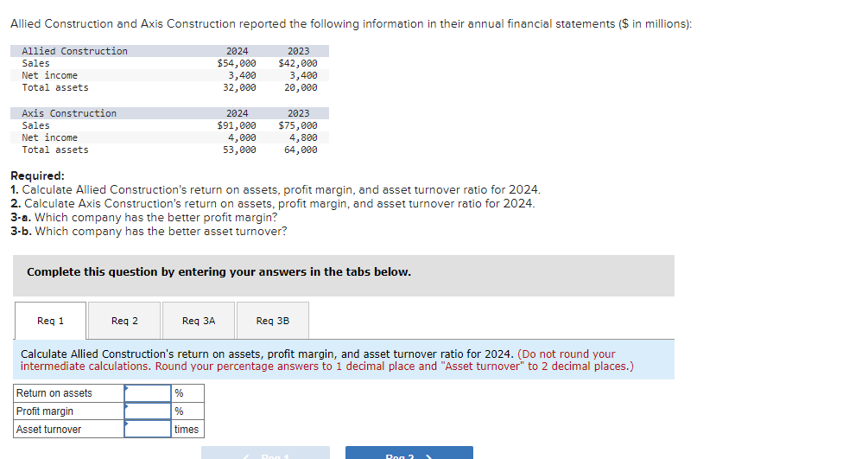Click Axis 2024 net income 4,000

pos(243,137)
